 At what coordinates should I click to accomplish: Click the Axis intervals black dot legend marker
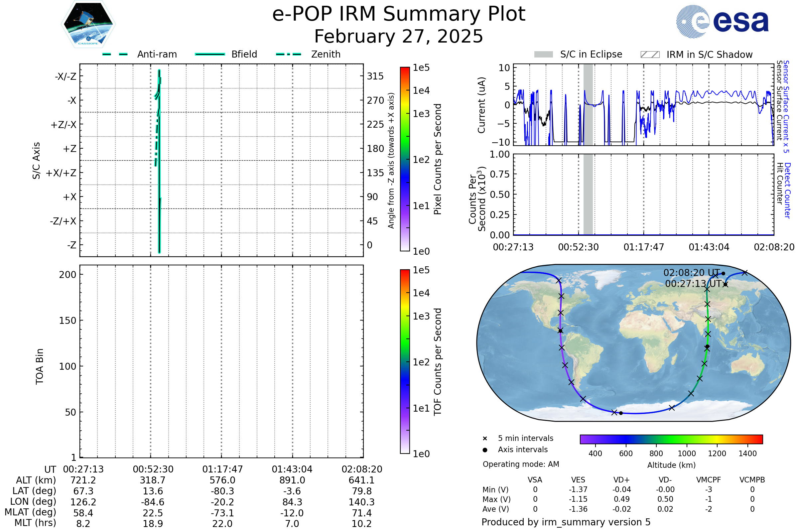[485, 450]
